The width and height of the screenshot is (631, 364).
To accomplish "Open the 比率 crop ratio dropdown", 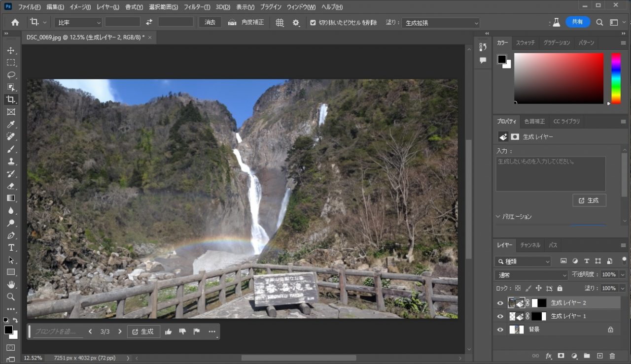I will (x=78, y=22).
